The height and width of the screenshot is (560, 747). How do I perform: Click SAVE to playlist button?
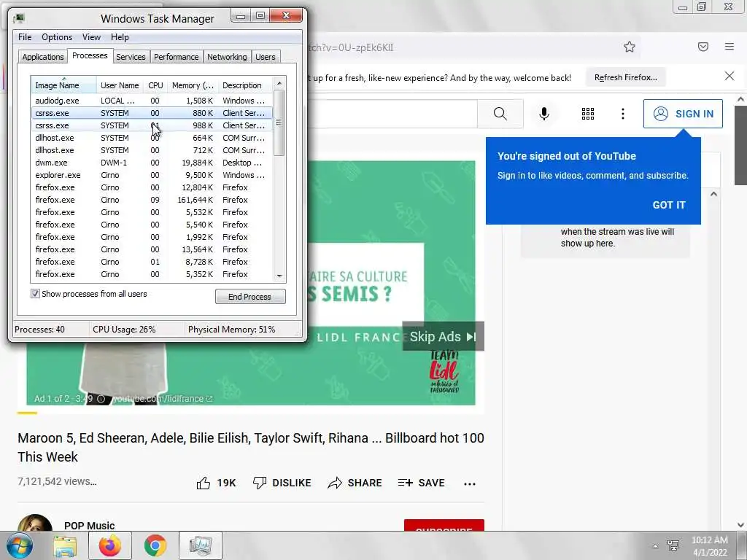421,483
